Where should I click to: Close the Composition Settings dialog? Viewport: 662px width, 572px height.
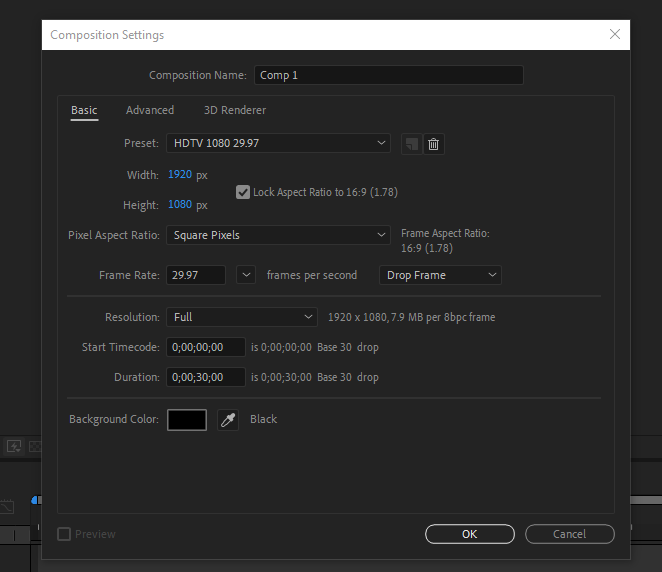click(x=615, y=34)
